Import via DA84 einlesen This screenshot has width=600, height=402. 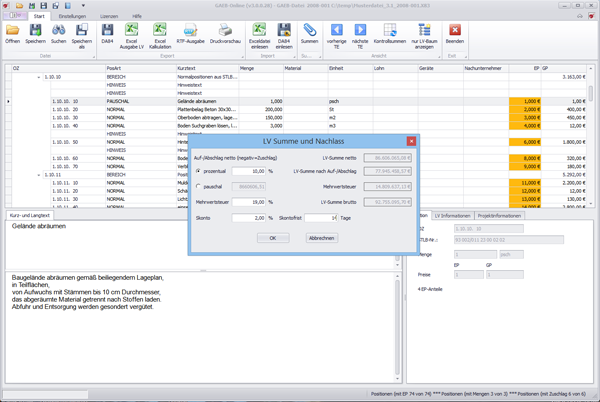click(284, 36)
